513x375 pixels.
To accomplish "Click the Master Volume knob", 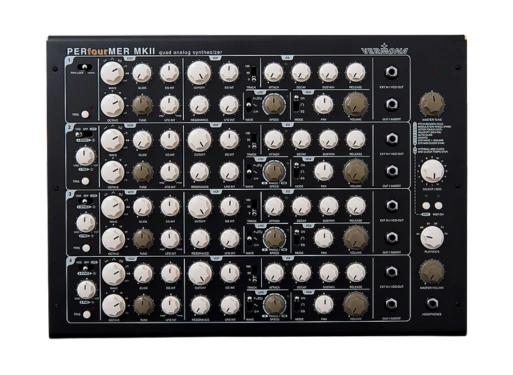I will pyautogui.click(x=432, y=271).
